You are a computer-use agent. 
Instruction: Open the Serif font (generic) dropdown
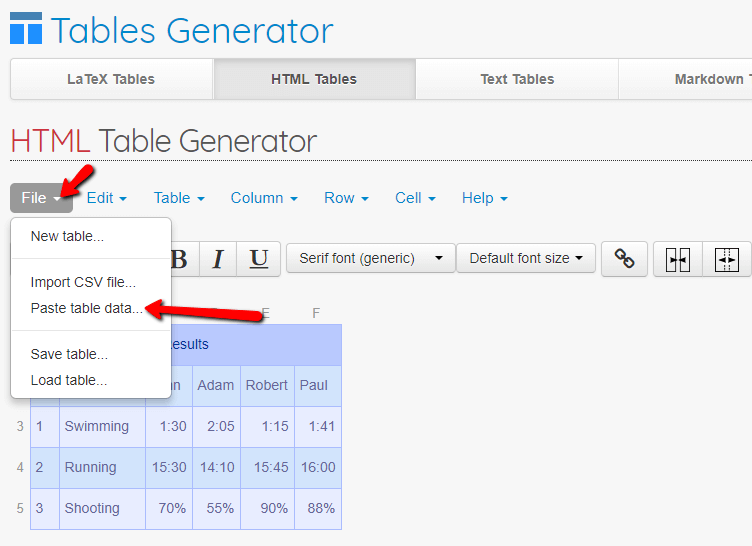tap(371, 258)
